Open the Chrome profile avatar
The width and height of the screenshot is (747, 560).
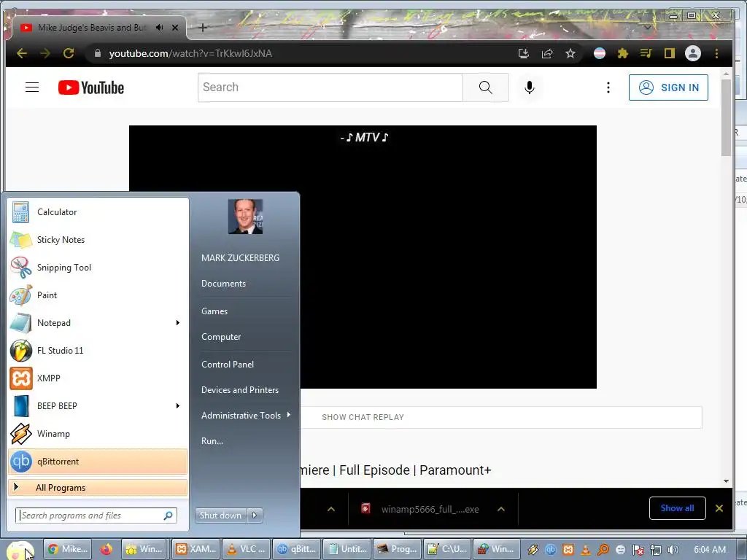click(x=693, y=53)
